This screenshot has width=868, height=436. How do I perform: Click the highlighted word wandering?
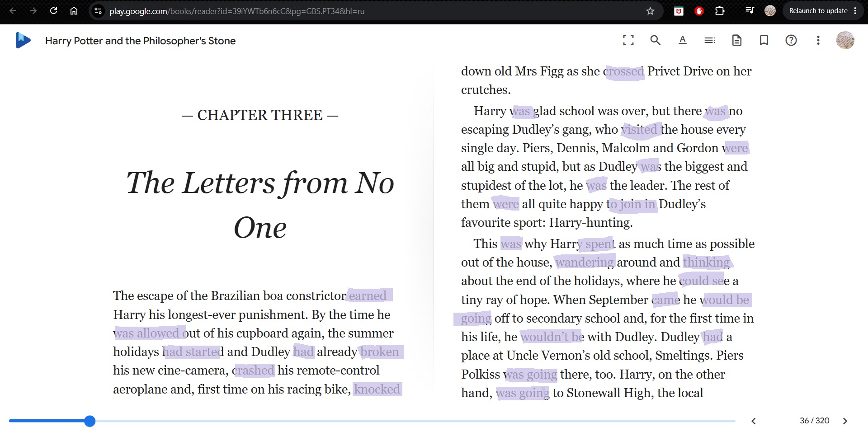click(x=585, y=262)
